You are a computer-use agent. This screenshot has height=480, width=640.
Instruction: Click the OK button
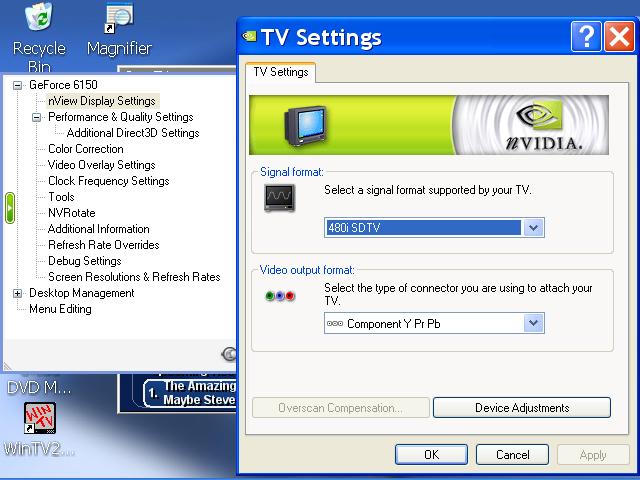coord(431,455)
